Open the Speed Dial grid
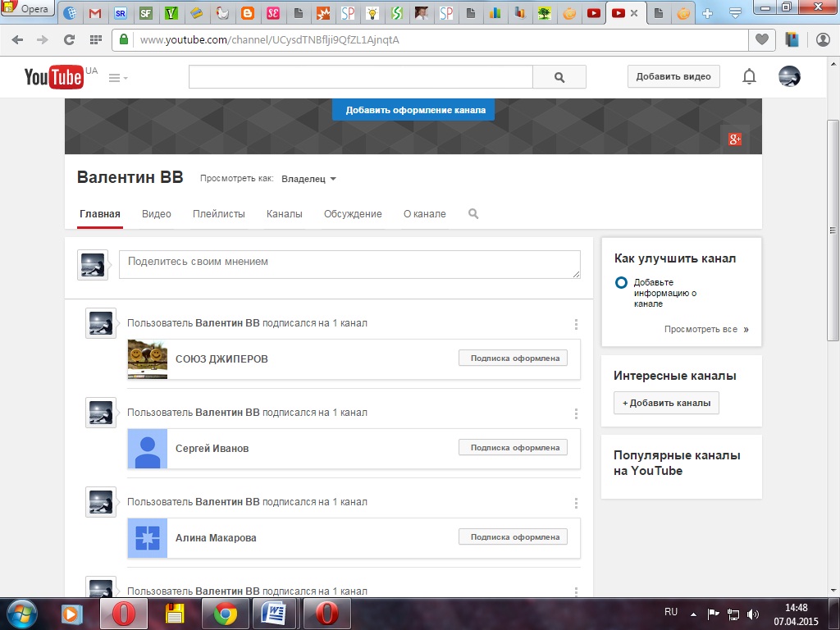Image resolution: width=840 pixels, height=630 pixels. [95, 39]
